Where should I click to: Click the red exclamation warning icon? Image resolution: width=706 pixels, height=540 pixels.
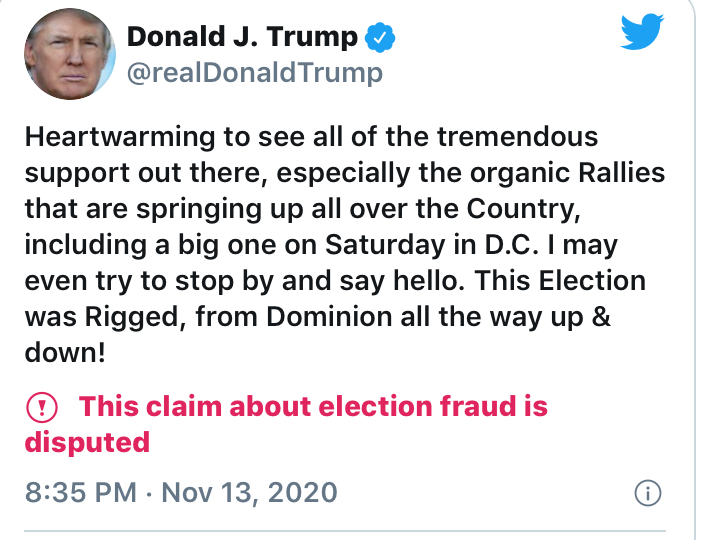coord(42,408)
